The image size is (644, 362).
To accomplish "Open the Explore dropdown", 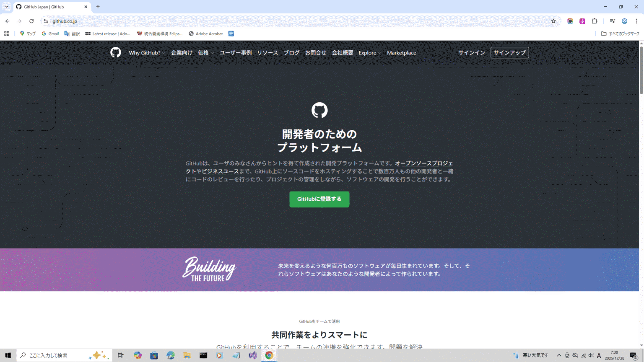I will pyautogui.click(x=369, y=52).
